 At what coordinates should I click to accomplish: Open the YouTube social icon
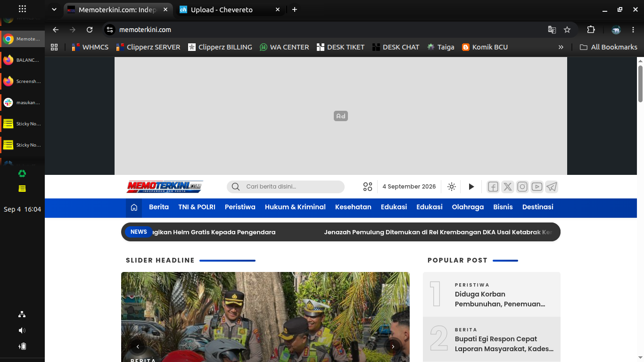537,187
